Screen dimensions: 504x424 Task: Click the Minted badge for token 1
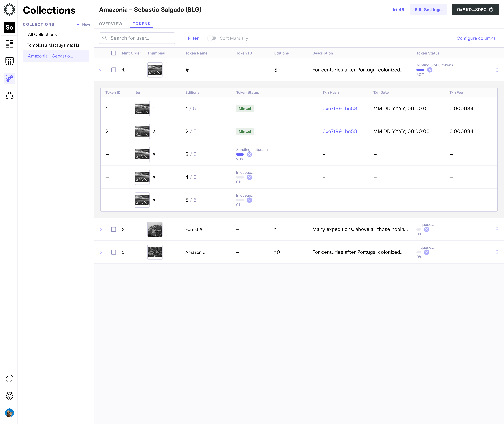tap(245, 109)
